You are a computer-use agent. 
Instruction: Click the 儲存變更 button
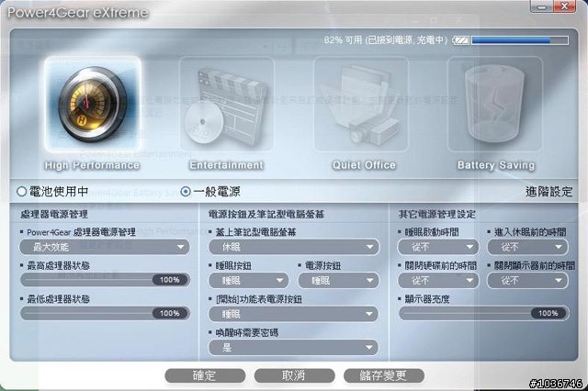click(384, 375)
